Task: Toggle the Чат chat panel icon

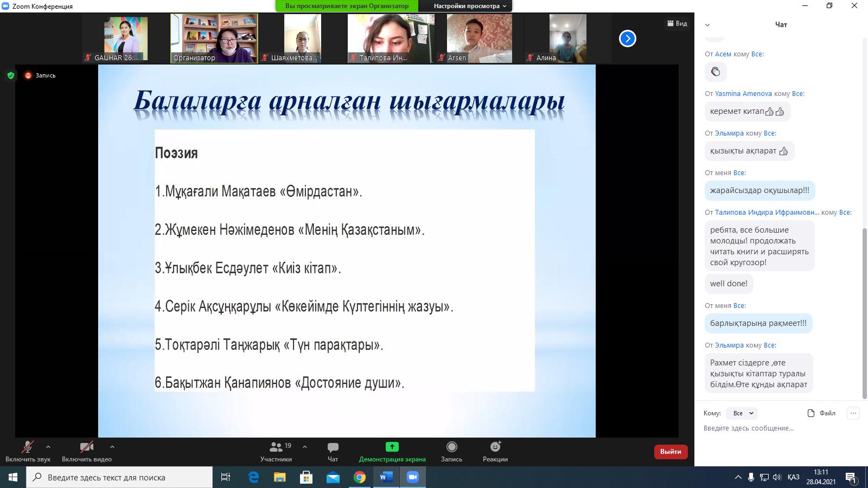Action: tap(333, 452)
